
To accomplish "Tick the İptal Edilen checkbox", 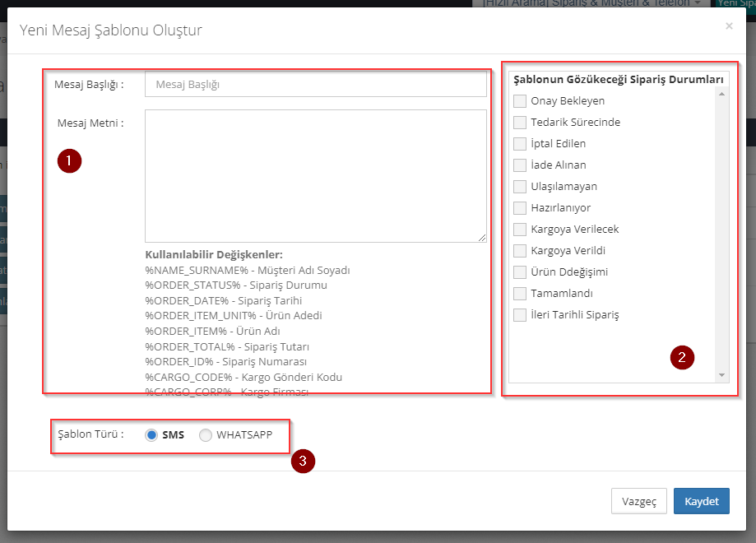I will [x=520, y=144].
